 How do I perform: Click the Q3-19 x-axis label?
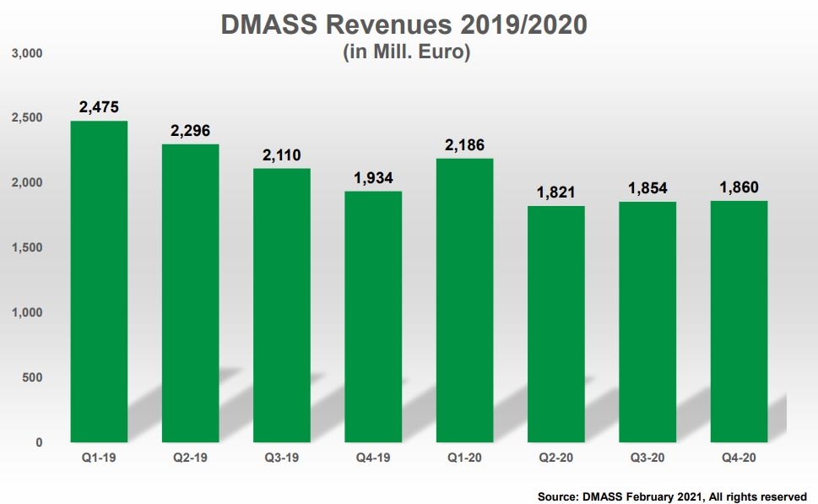tap(281, 457)
